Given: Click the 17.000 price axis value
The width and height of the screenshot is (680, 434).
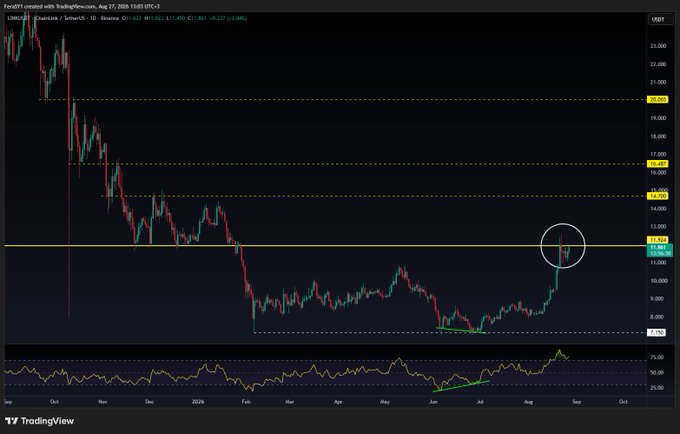Looking at the screenshot, I should 658,154.
